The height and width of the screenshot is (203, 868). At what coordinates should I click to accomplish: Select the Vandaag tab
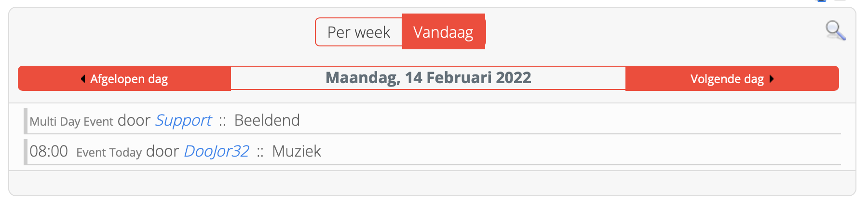click(x=444, y=32)
